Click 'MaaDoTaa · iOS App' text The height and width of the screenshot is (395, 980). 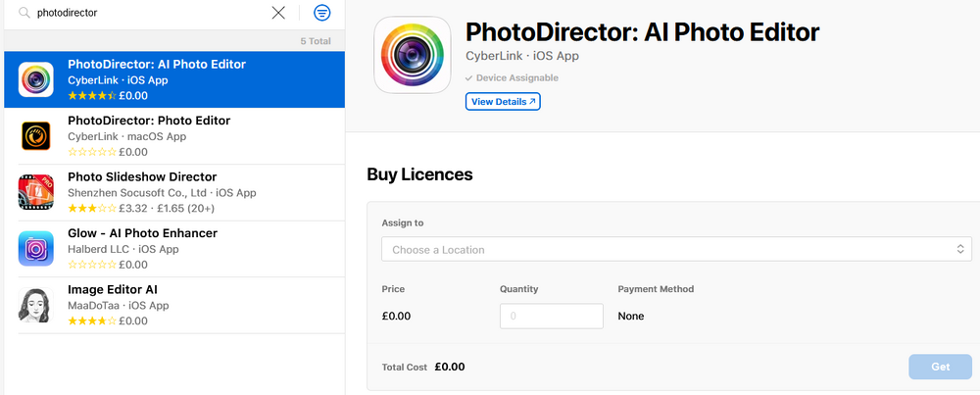(x=119, y=306)
